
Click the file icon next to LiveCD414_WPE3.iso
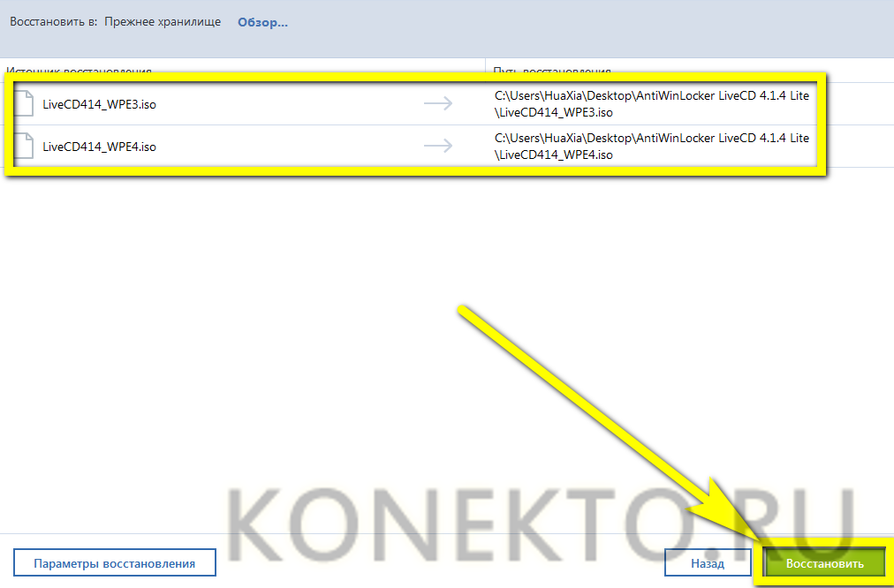(x=24, y=103)
